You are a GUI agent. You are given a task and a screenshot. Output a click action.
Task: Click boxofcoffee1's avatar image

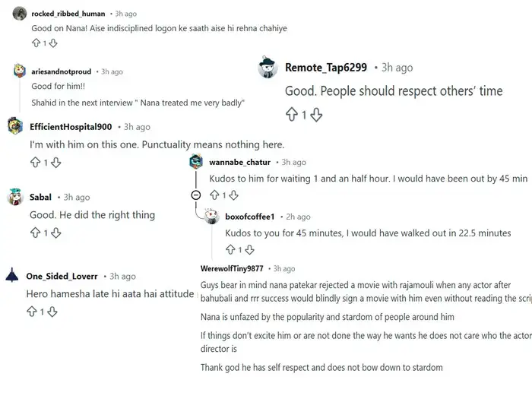click(x=211, y=217)
